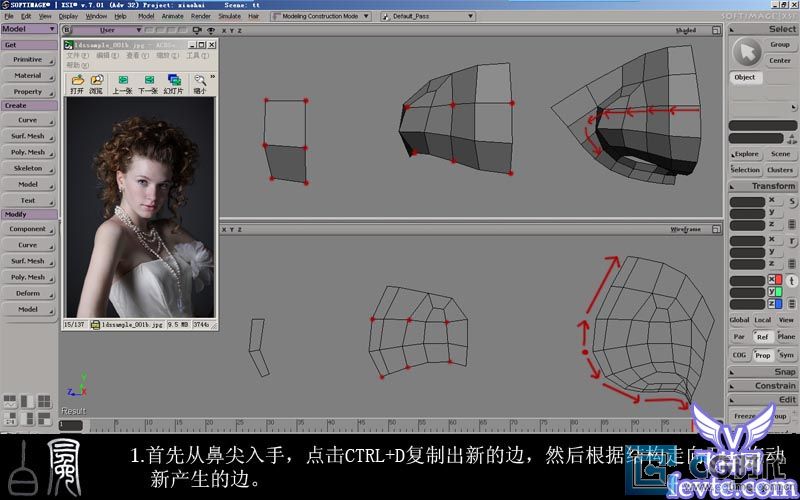Click the Poly. Mesh button under Create

(x=28, y=152)
